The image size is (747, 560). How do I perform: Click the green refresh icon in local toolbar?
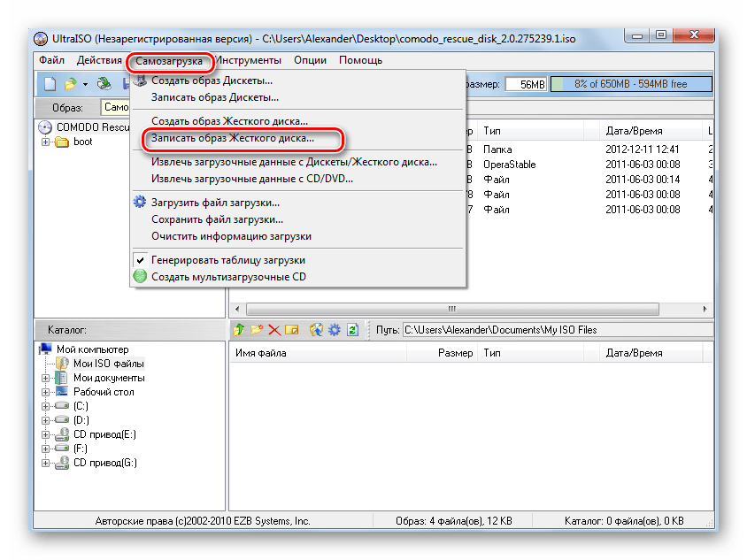(352, 330)
